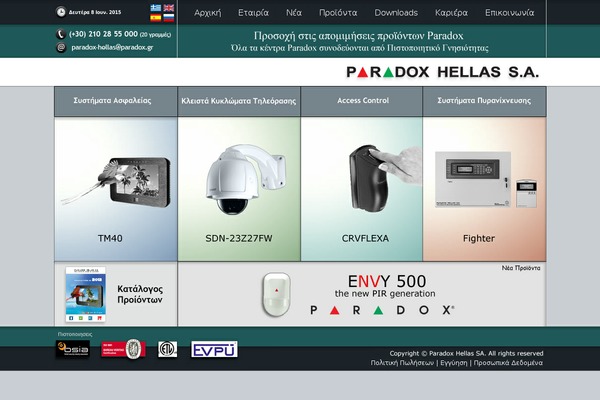Open the SDN-23Z27FW dome camera image
This screenshot has width=600, height=400.
point(246,179)
